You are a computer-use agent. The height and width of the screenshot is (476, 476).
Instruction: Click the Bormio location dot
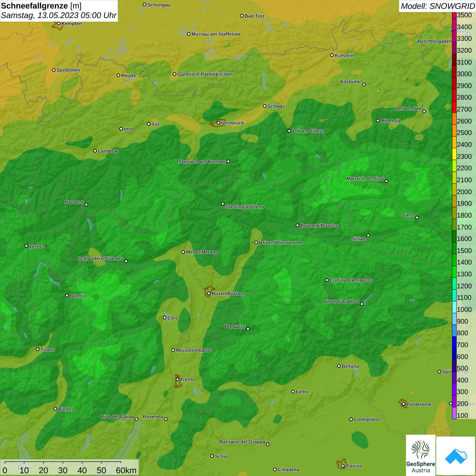pos(67,295)
